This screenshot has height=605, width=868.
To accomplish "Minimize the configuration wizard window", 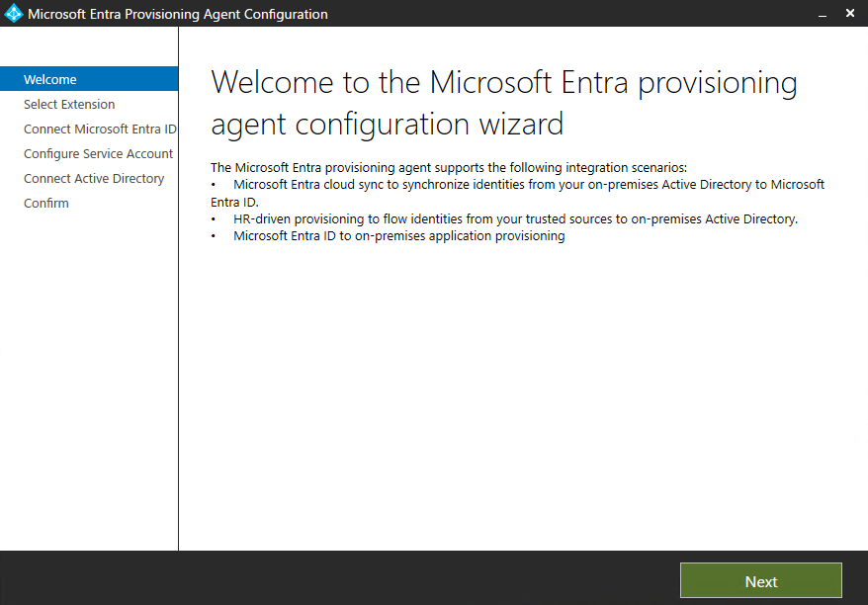I will [x=822, y=13].
